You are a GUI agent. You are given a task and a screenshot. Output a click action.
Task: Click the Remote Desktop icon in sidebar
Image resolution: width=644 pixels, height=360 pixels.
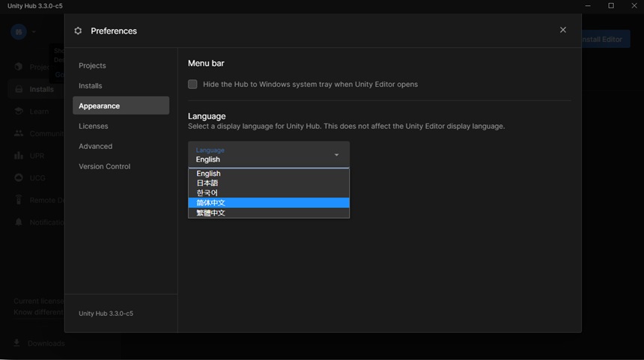click(19, 200)
